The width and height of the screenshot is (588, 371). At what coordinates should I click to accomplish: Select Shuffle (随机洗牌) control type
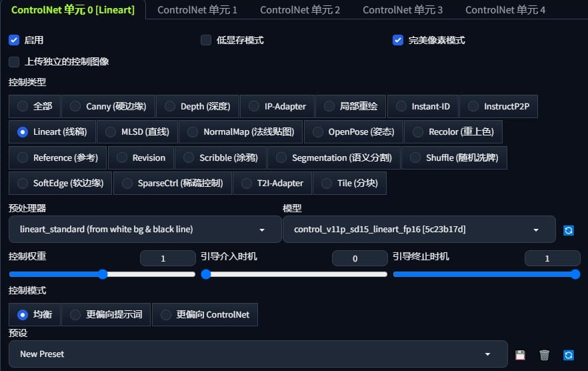pos(455,158)
